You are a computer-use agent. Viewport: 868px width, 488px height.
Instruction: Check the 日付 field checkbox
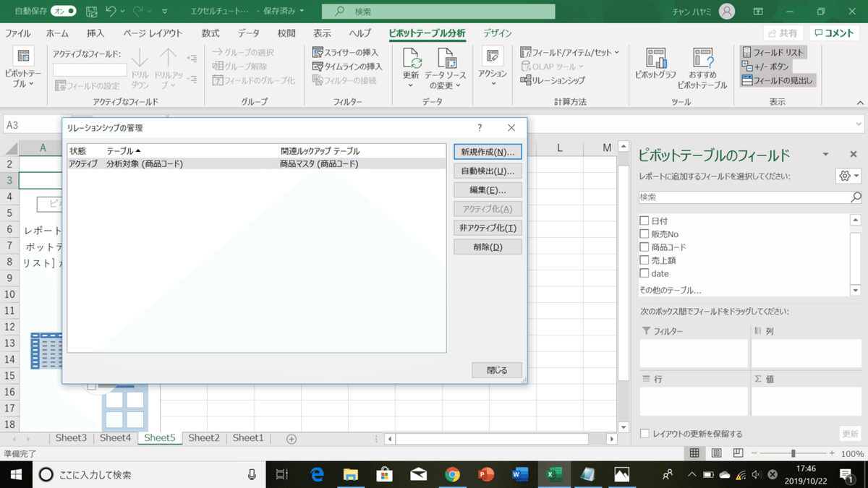tap(644, 221)
